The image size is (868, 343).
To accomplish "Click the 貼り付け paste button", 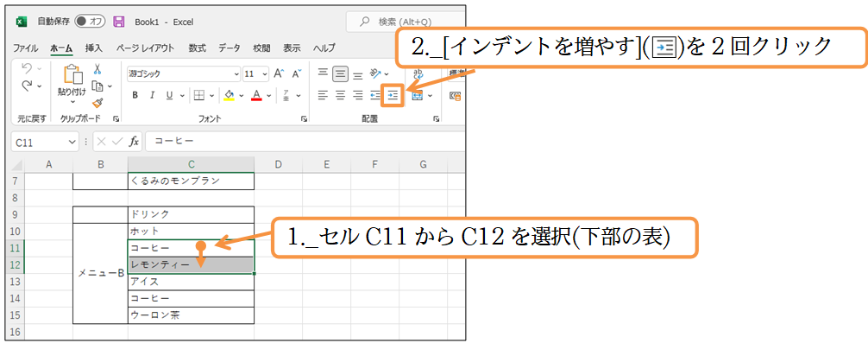I will point(72,83).
